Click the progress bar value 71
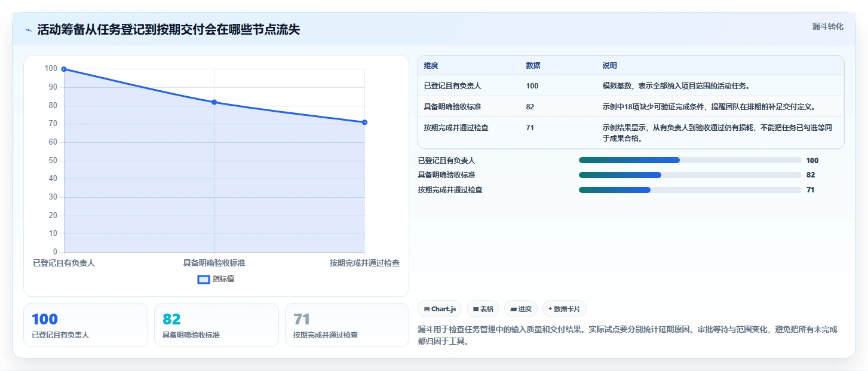868x371 pixels. coord(811,190)
